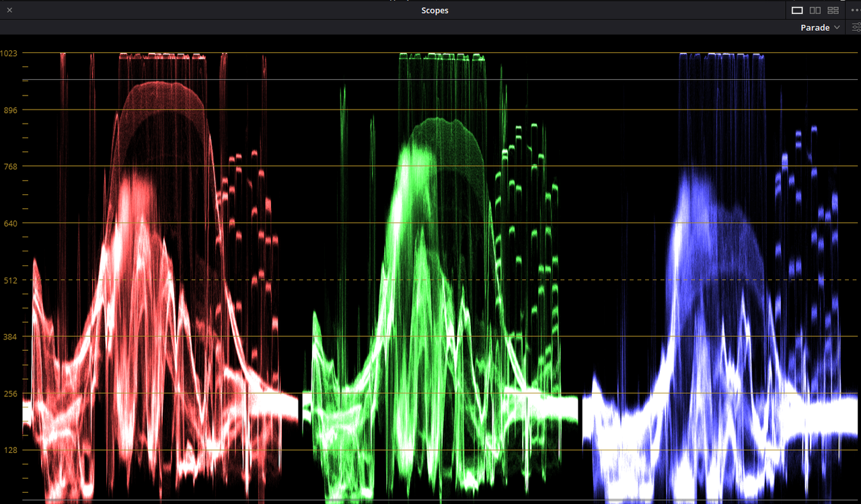Open the scope settings sliders icon
The height and width of the screenshot is (504, 861).
click(856, 28)
